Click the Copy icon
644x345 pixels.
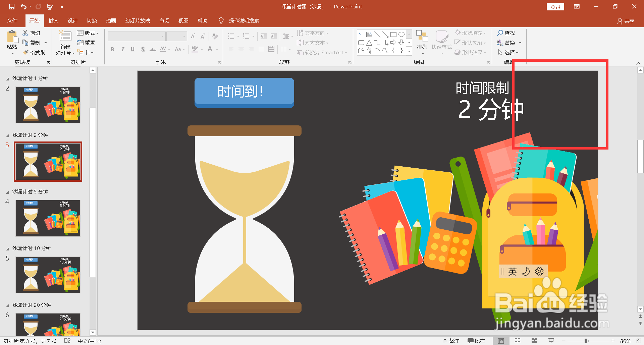point(25,43)
